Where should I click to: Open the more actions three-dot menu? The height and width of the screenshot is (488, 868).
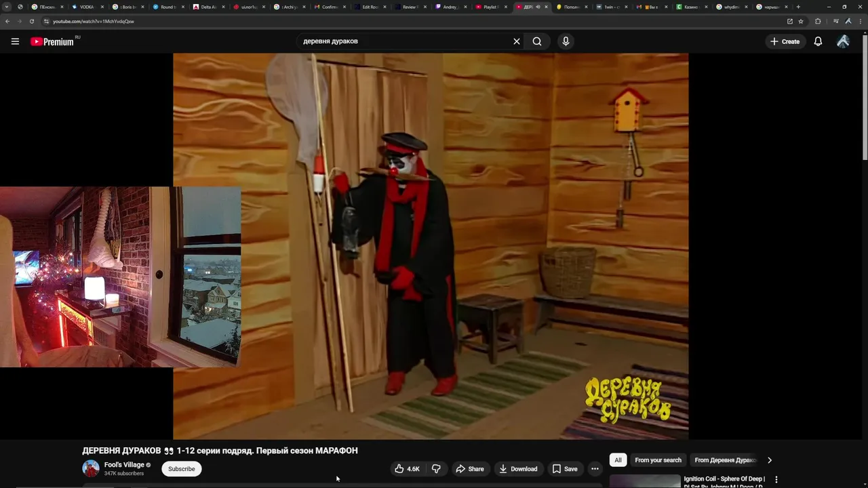coord(595,469)
